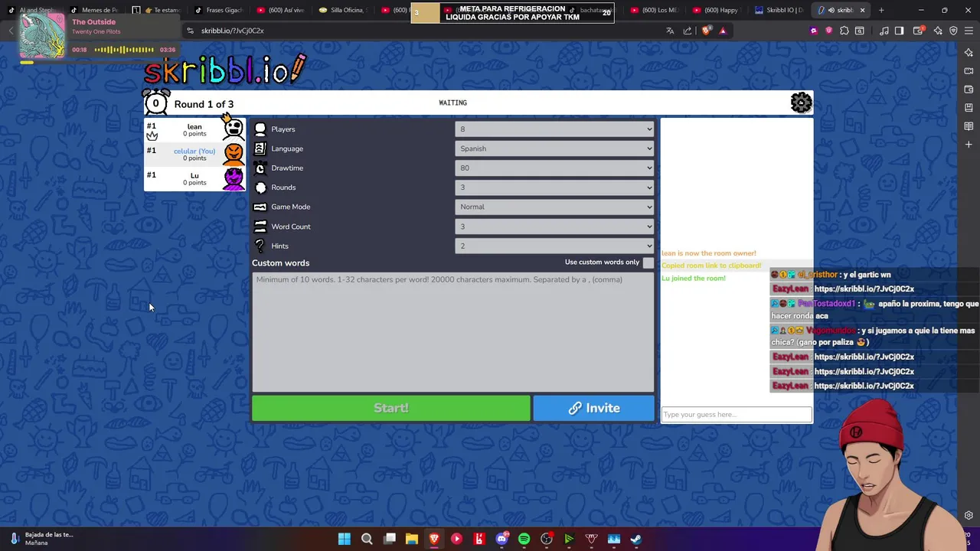Screen dimensions: 980x551
Task: Click the Players setting icon
Action: click(x=260, y=129)
